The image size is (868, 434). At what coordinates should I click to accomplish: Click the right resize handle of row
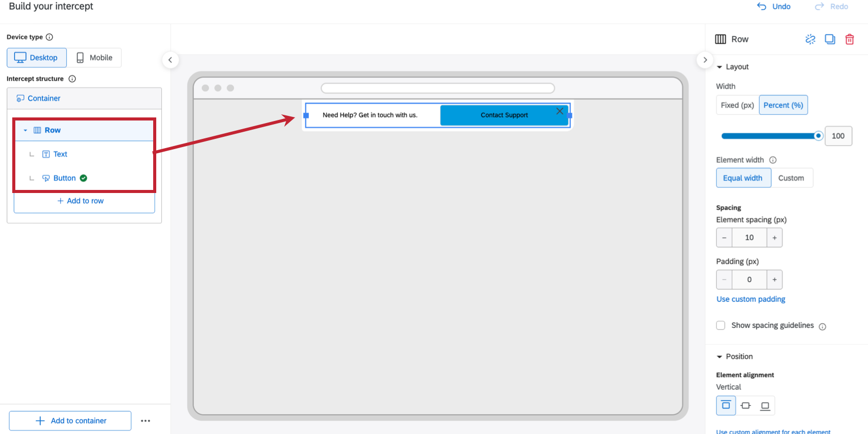pyautogui.click(x=570, y=115)
